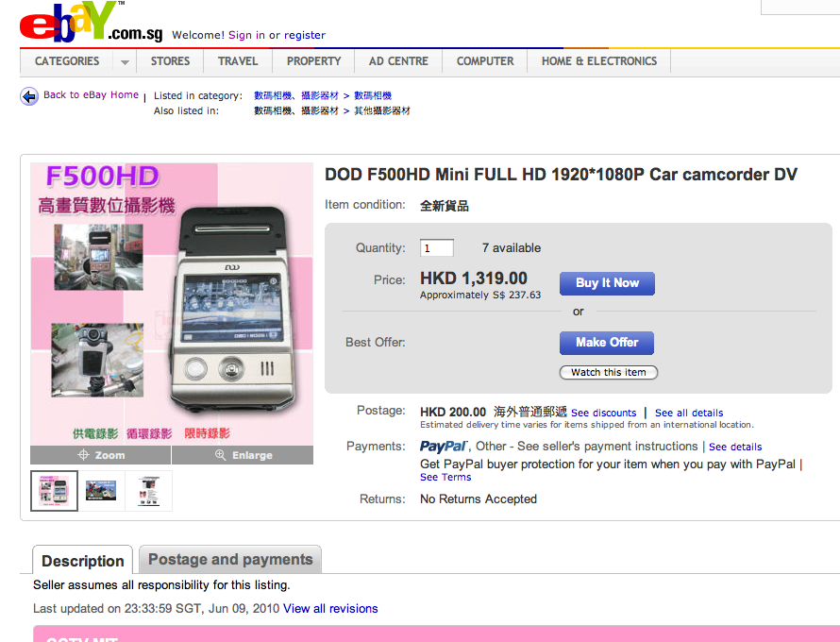
Task: Open the Stores menu item
Action: point(170,61)
